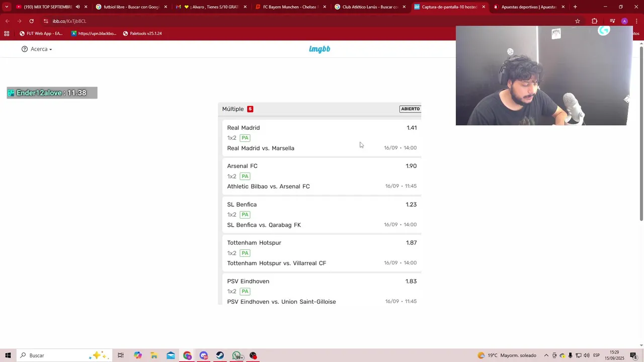Screen dimensions: 644x362
Task: Open the FUT Web App bookmark
Action: pos(41,34)
